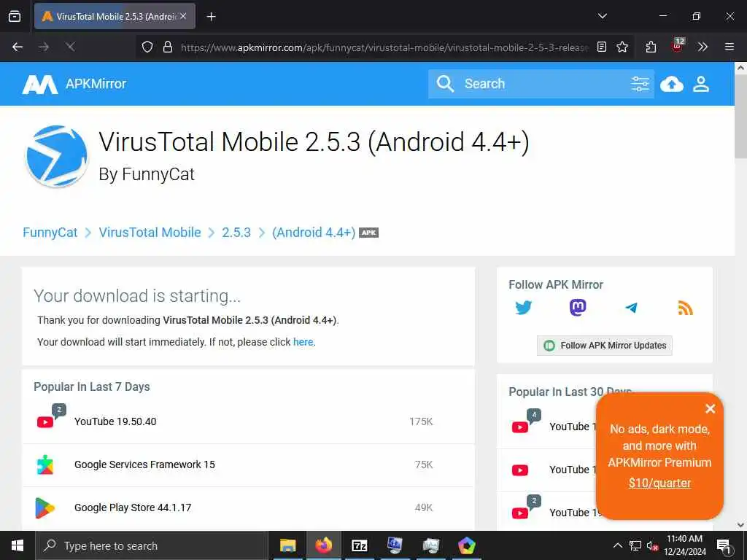Go back to the previous page
This screenshot has width=747, height=560.
pyautogui.click(x=18, y=47)
